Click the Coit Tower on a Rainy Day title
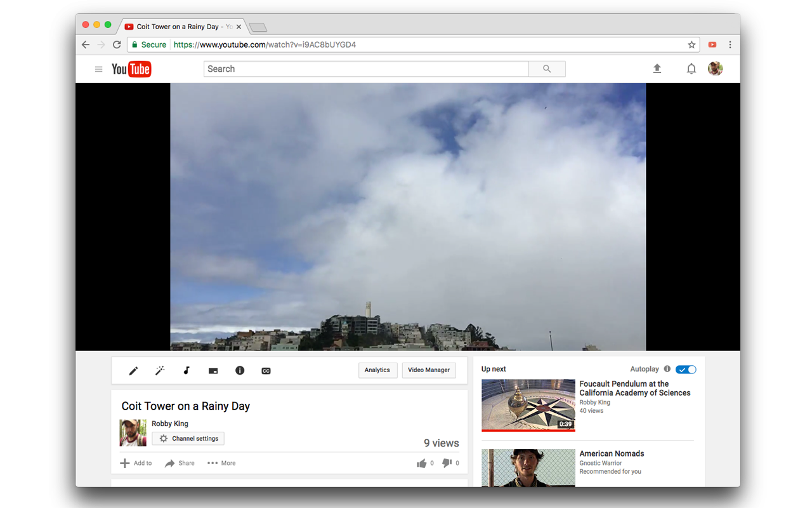Image resolution: width=812 pixels, height=508 pixels. point(186,406)
